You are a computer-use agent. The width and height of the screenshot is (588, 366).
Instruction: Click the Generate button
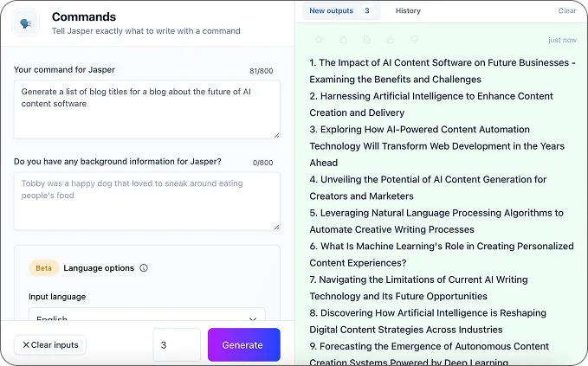click(x=243, y=344)
